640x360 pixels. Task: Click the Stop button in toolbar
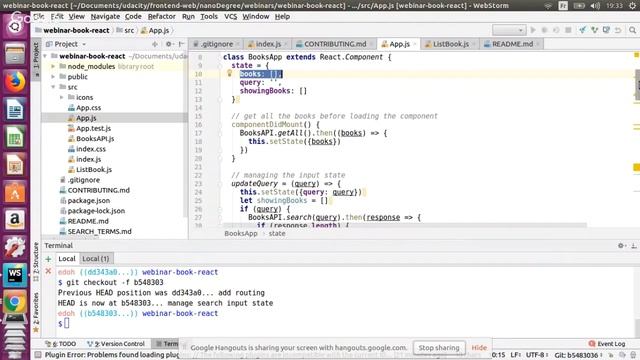(568, 30)
